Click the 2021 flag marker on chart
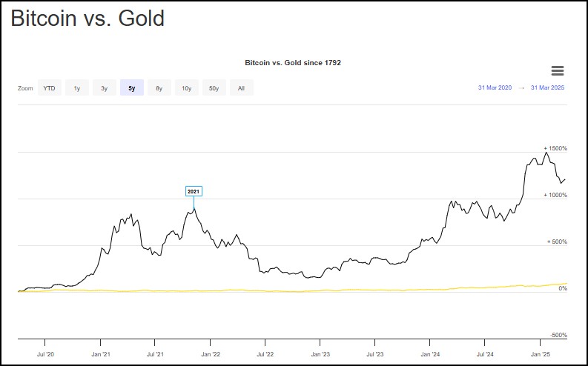This screenshot has height=366, width=588. pyautogui.click(x=194, y=191)
